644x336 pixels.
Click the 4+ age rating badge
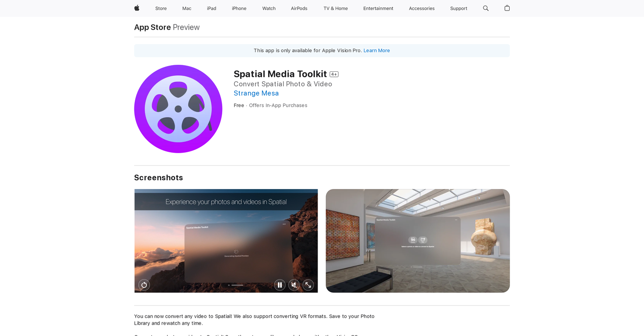tap(334, 74)
